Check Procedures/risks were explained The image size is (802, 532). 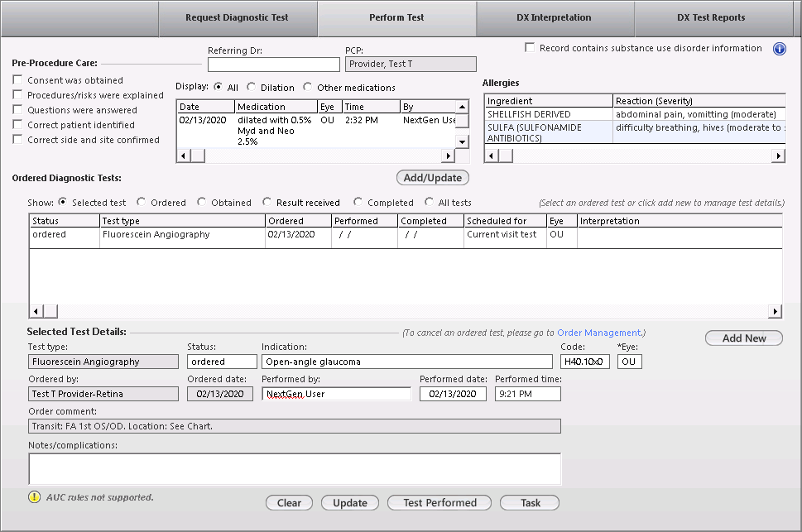pos(18,94)
